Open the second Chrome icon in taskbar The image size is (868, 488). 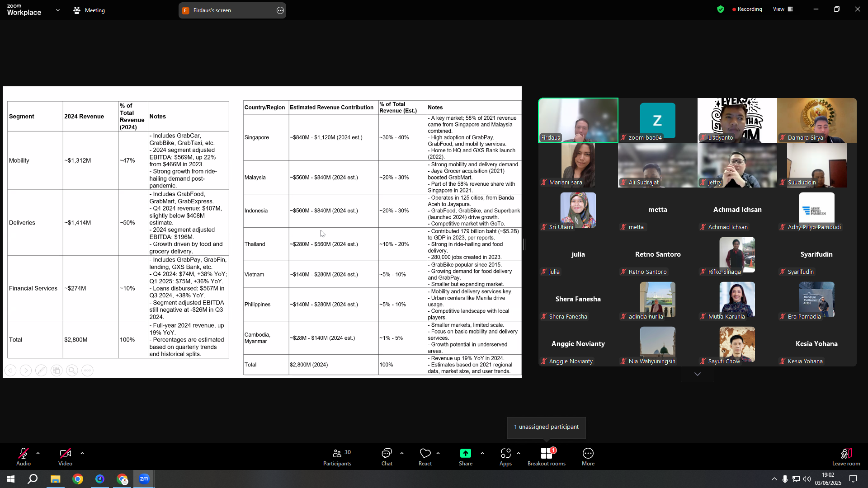[122, 479]
